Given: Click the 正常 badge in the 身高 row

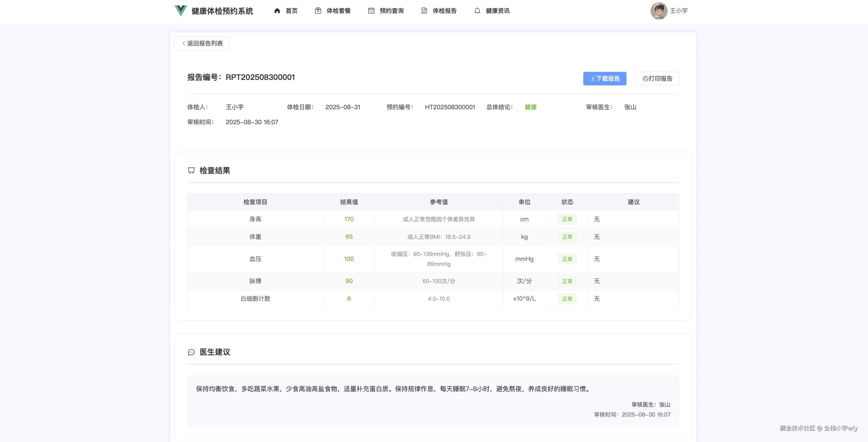Looking at the screenshot, I should coord(567,219).
